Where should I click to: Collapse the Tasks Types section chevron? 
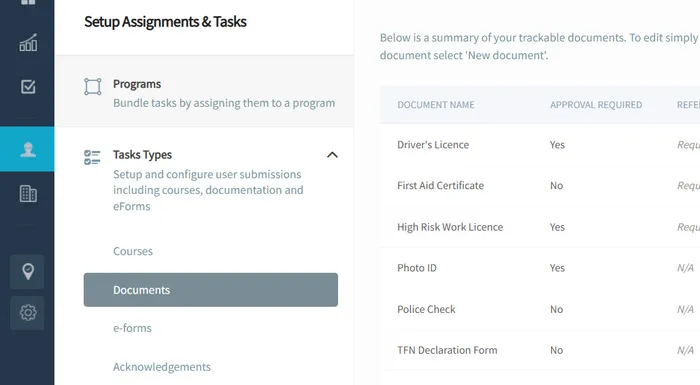tap(332, 155)
